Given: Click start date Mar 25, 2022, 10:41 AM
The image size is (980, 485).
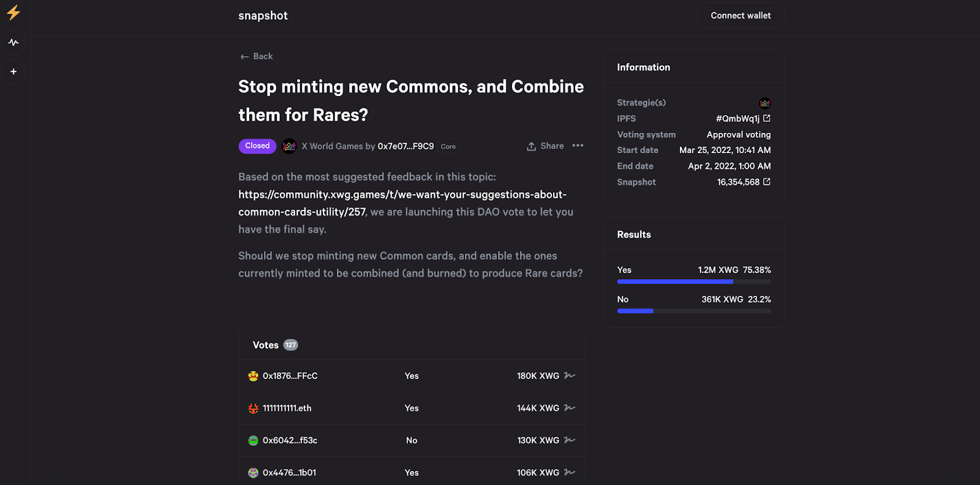Looking at the screenshot, I should (x=725, y=150).
